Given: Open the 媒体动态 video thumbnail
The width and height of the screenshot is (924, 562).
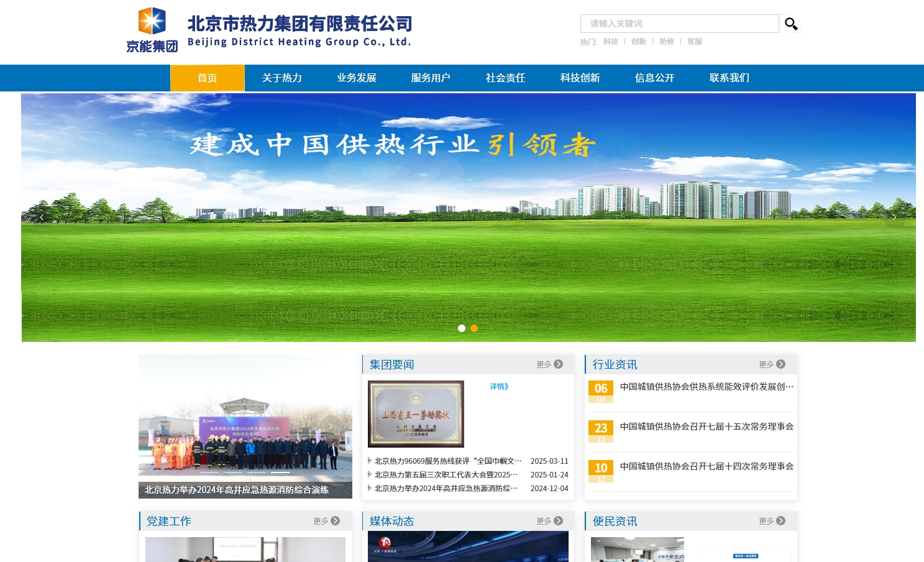Looking at the screenshot, I should (x=468, y=546).
